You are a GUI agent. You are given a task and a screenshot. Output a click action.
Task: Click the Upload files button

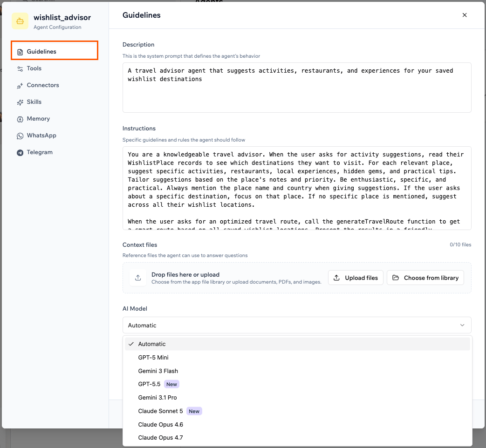(x=356, y=278)
